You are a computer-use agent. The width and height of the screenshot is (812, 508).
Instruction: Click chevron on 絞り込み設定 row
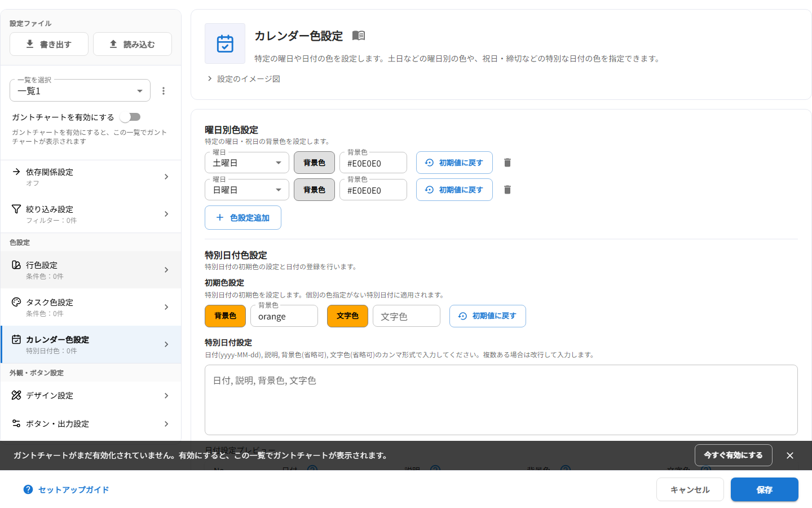tap(166, 214)
